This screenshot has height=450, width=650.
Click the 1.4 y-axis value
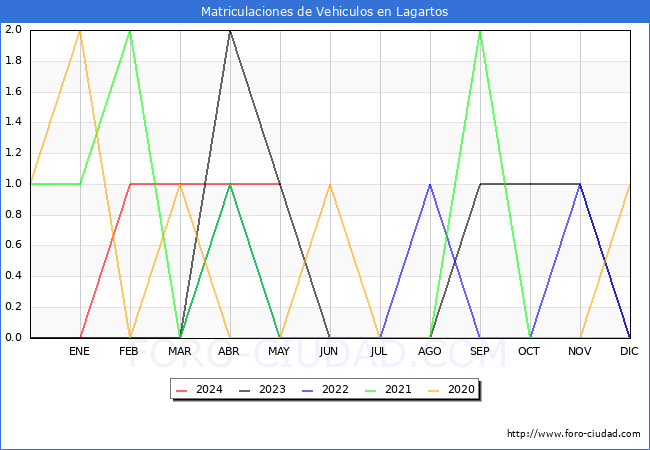[x=13, y=122]
